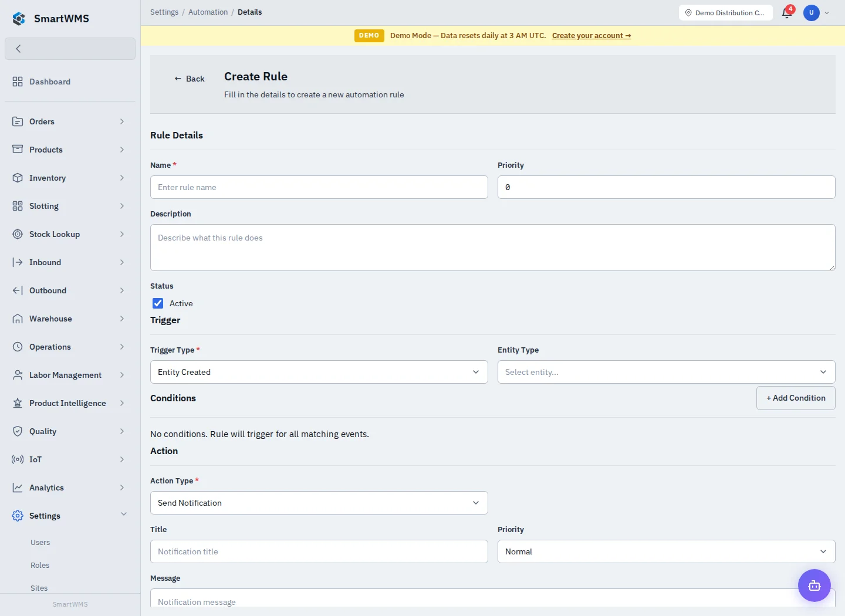Click the Labor Management person icon
The height and width of the screenshot is (616, 845).
18,375
